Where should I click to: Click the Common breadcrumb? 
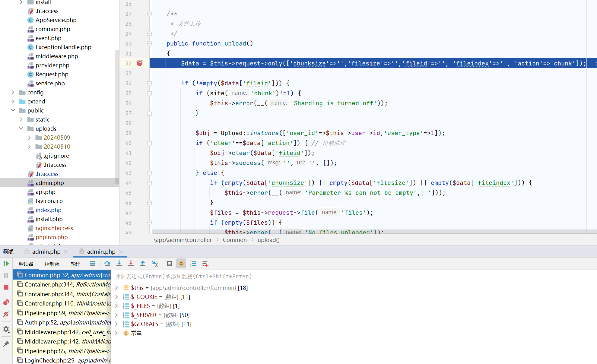click(x=235, y=240)
